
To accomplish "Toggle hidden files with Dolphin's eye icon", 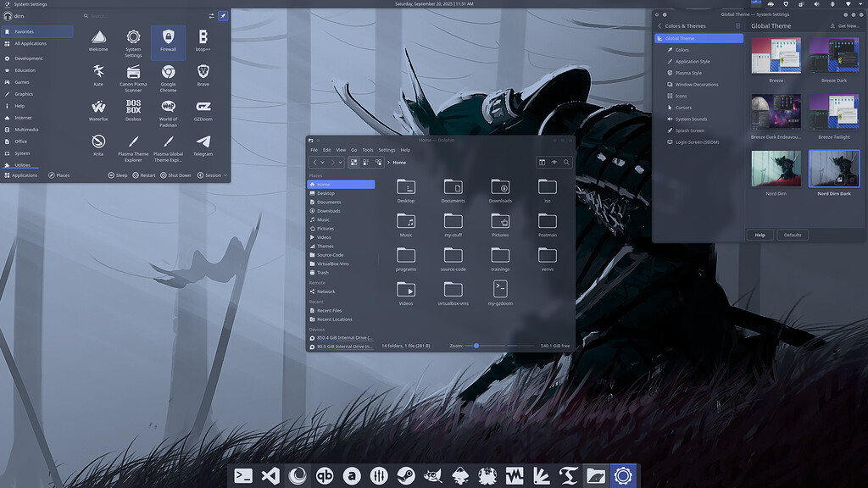I will [554, 162].
